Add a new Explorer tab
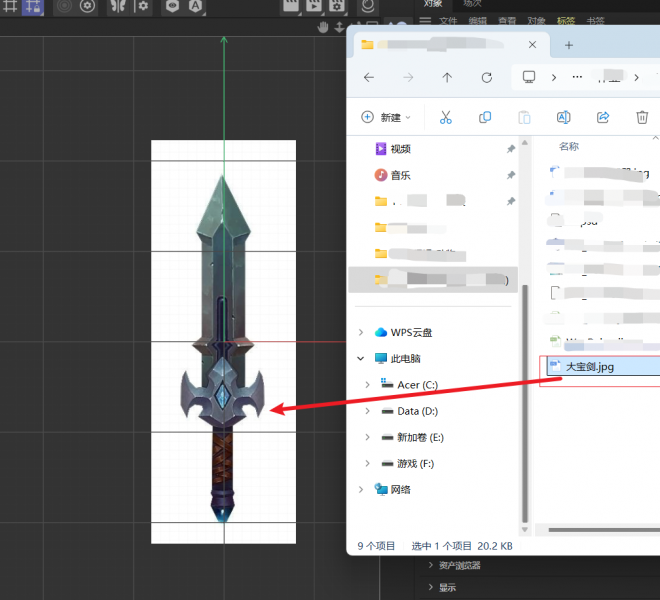 (569, 45)
